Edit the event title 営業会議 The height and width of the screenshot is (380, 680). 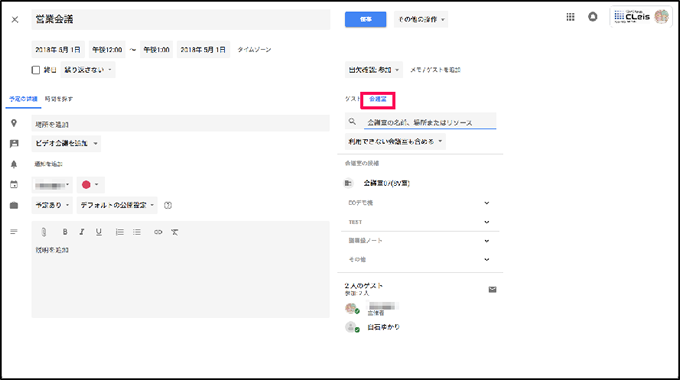tap(180, 20)
